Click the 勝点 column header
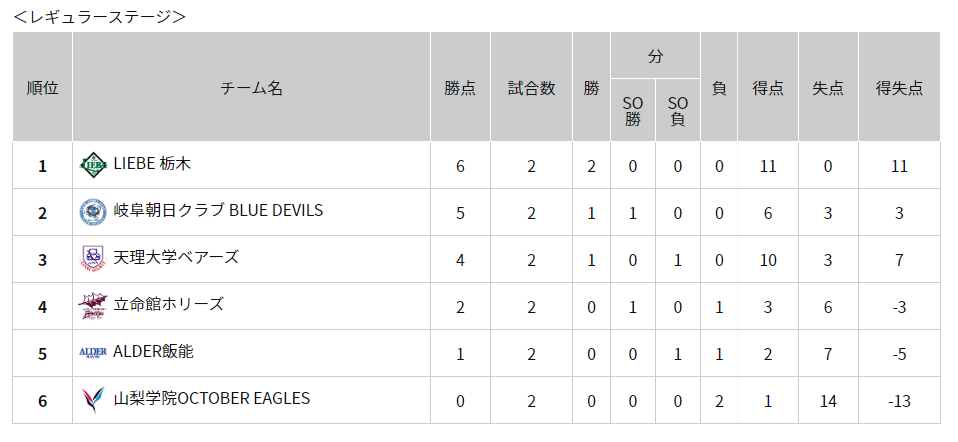This screenshot has width=958, height=442. point(460,87)
